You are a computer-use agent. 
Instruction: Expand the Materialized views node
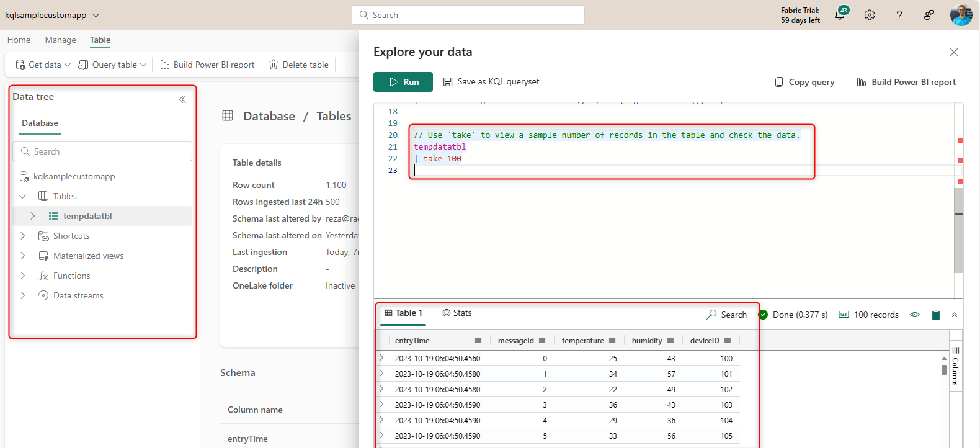(x=23, y=256)
